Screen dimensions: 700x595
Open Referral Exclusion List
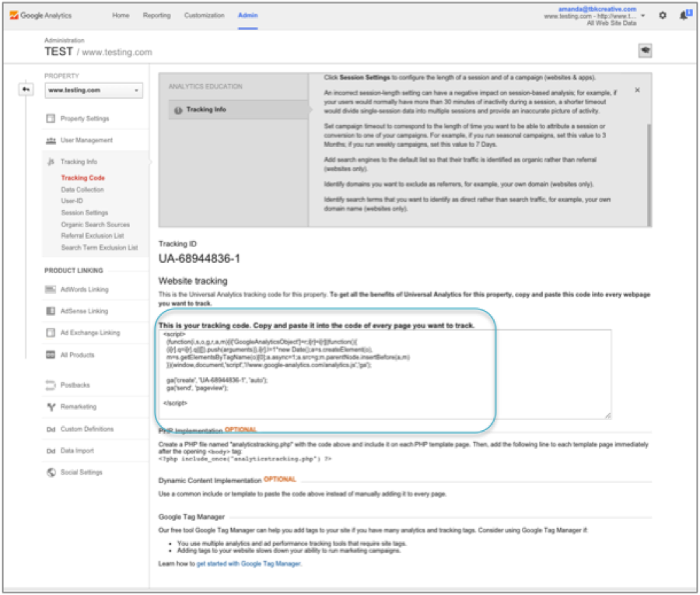93,236
